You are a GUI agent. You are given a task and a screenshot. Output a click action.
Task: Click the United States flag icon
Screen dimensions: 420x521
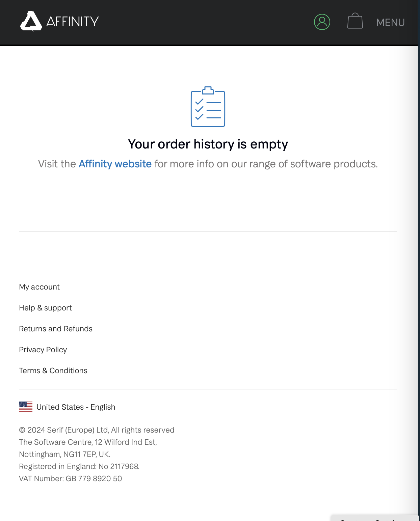point(26,407)
